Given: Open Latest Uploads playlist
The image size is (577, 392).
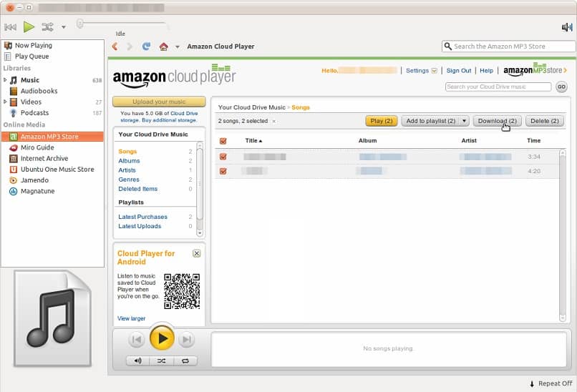Looking at the screenshot, I should 140,226.
